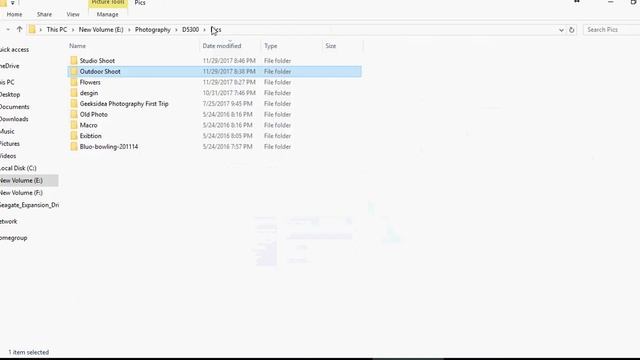Click the Search Pics input field
Viewport: 640px width, 360px height.
click(612, 30)
